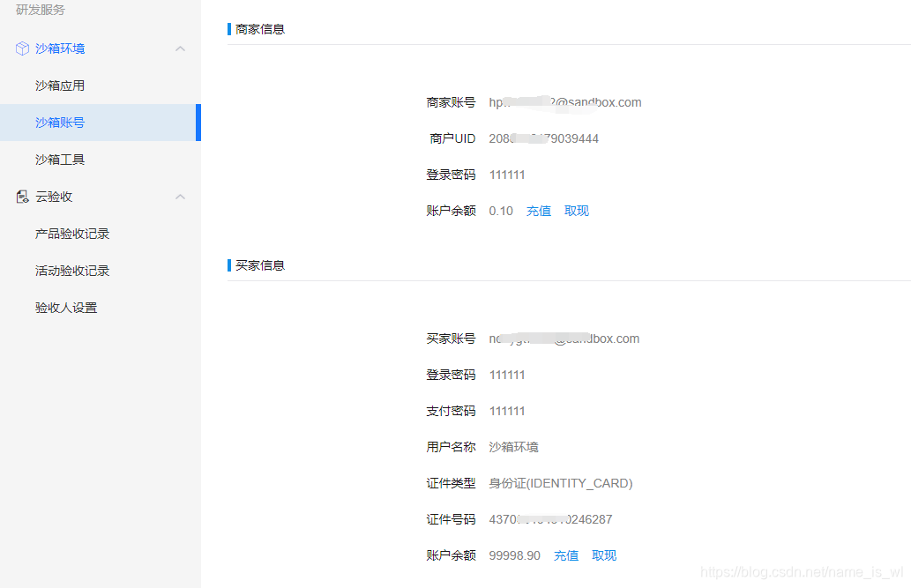Click the merchant sandbox email address
The width and height of the screenshot is (911, 588).
(564, 102)
